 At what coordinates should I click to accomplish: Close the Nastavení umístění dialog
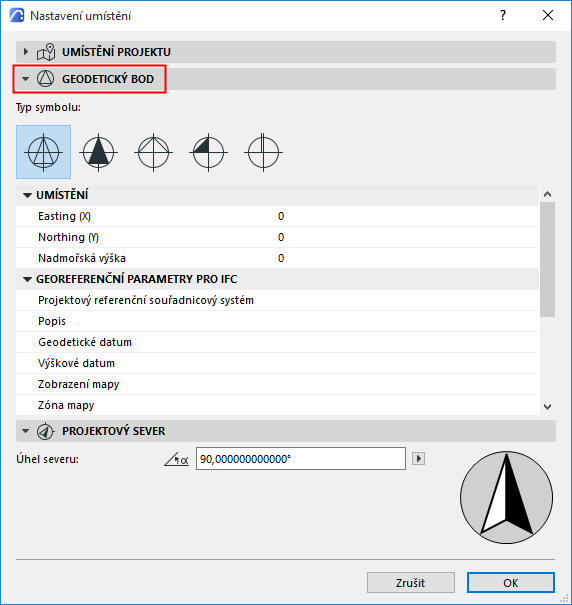(548, 15)
